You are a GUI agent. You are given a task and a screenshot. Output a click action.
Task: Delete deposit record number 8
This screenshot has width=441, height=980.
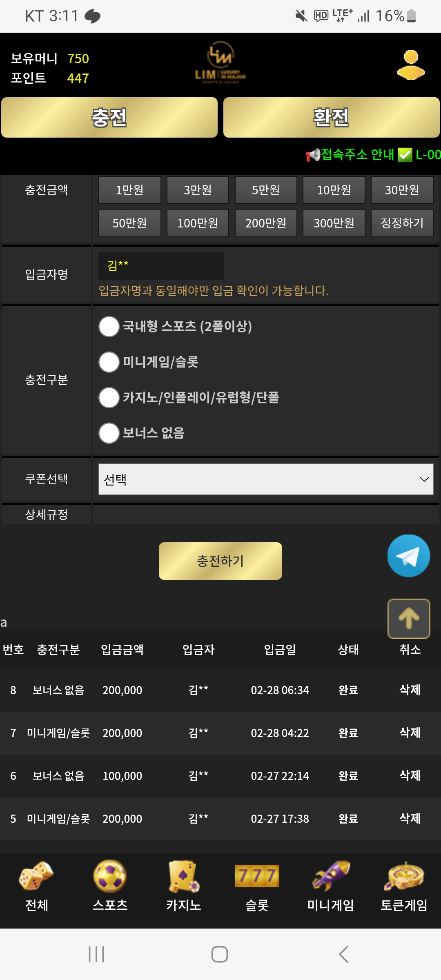410,690
